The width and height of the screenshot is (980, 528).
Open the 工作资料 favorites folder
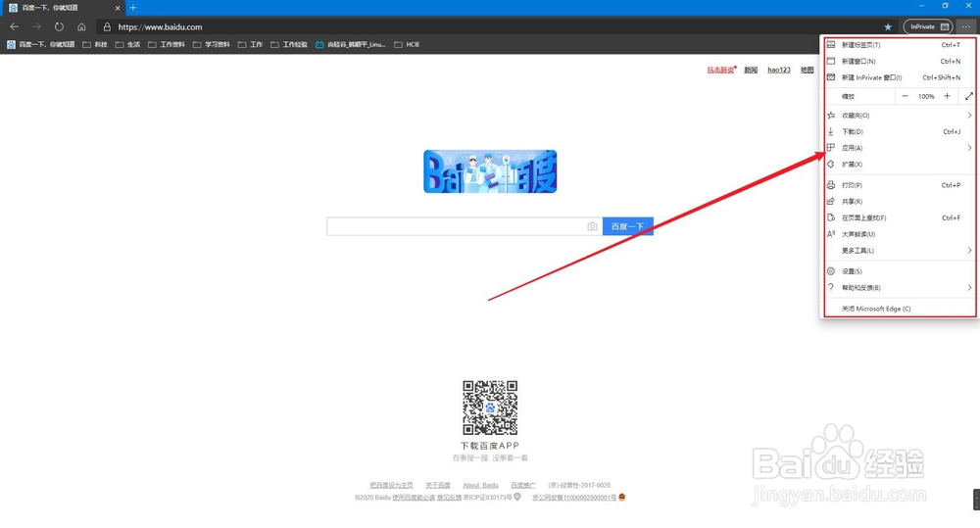click(x=167, y=44)
